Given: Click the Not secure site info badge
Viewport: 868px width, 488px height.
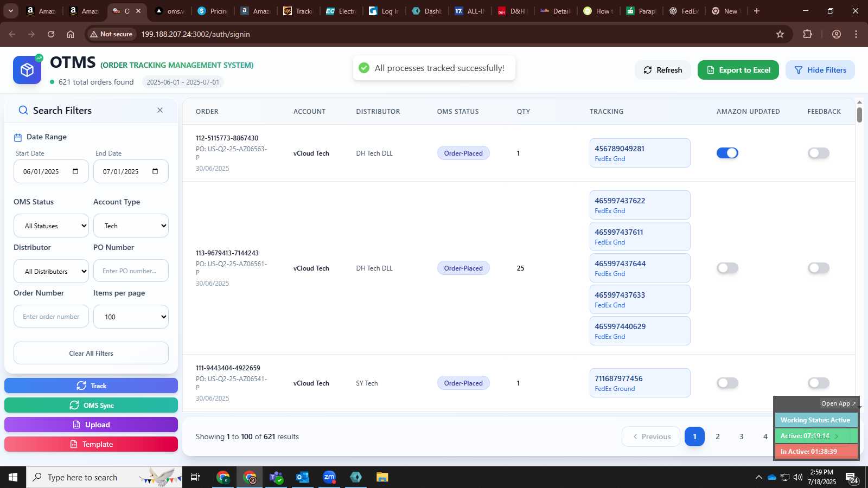Looking at the screenshot, I should [x=112, y=34].
